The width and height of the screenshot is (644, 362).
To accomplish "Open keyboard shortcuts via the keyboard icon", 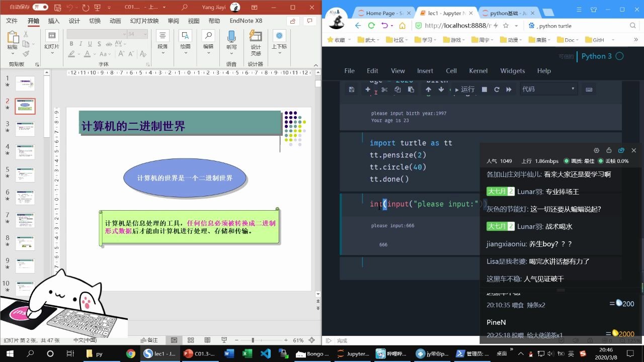I will point(589,89).
